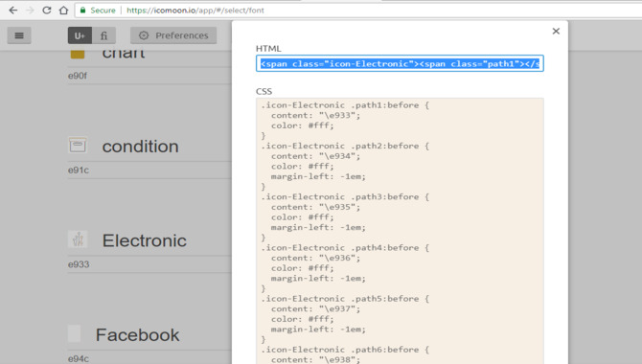Select the HTML span code field

400,63
